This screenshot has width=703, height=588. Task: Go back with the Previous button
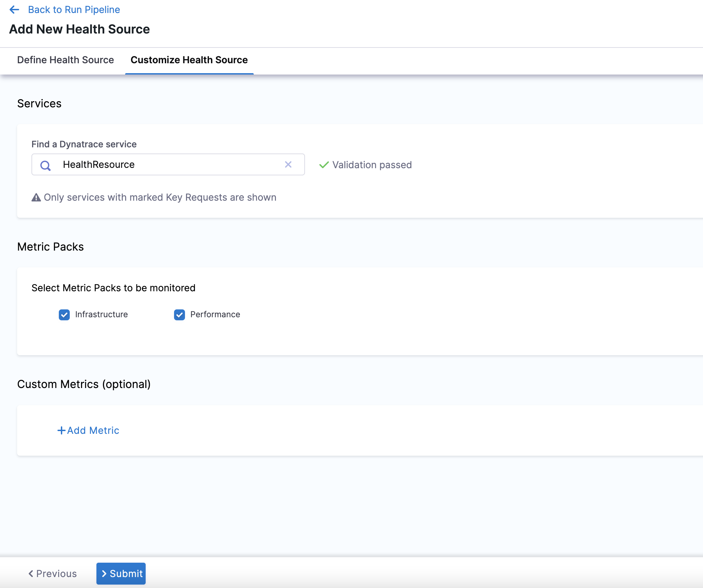tap(53, 574)
